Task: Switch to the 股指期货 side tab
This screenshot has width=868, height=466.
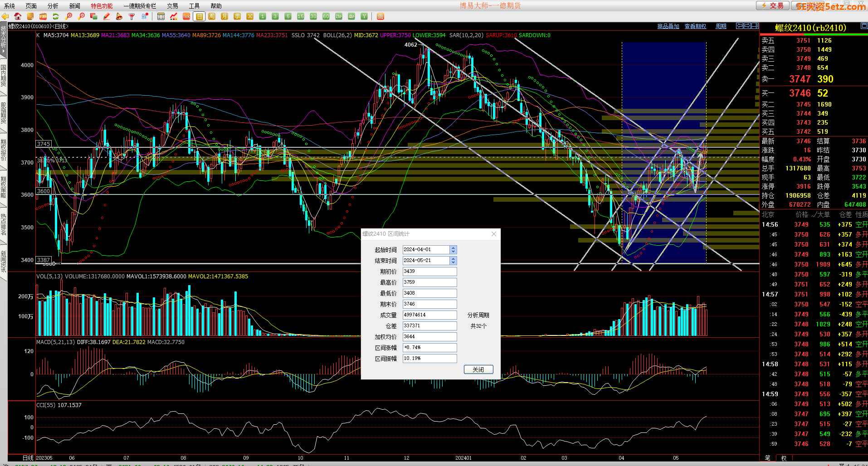Action: pos(4,113)
